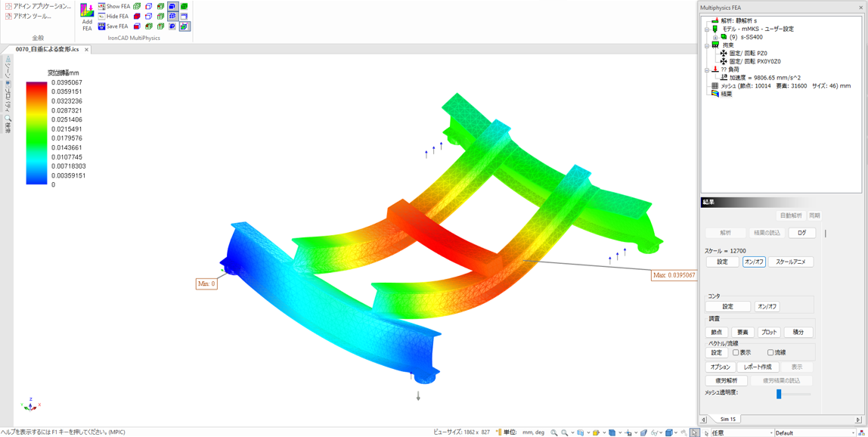Click the Hide FEA icon
The width and height of the screenshot is (868, 437).
tap(102, 16)
